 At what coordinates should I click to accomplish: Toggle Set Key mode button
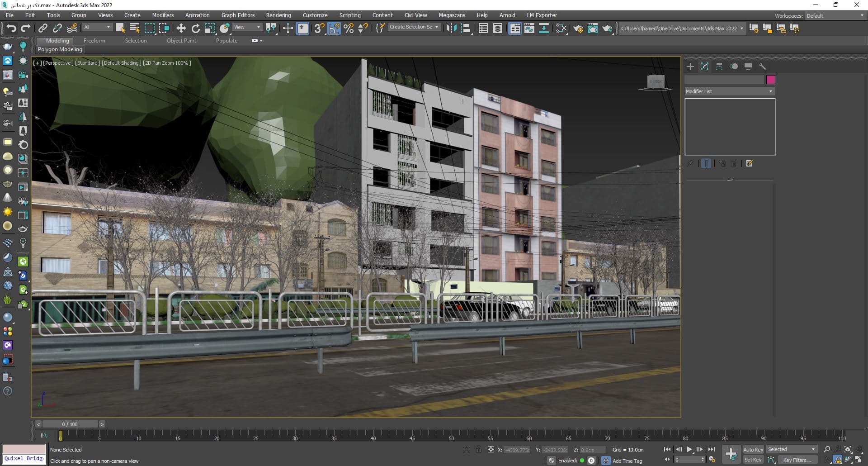point(753,460)
